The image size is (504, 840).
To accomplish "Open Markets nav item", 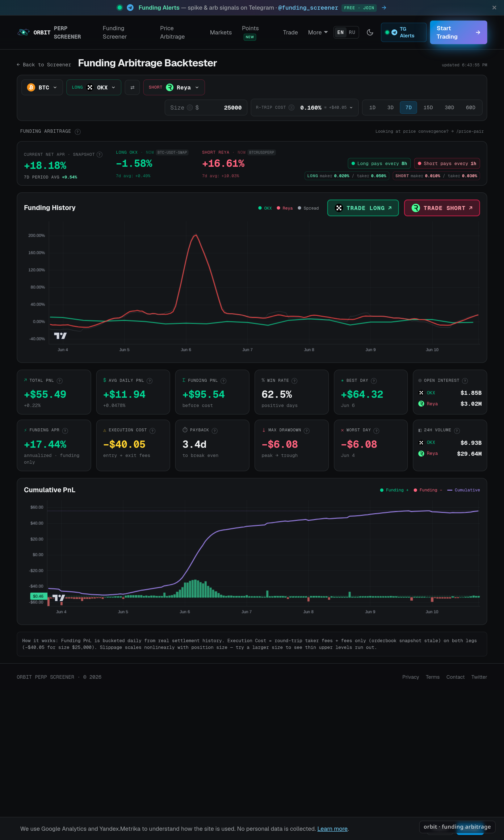I will [221, 32].
